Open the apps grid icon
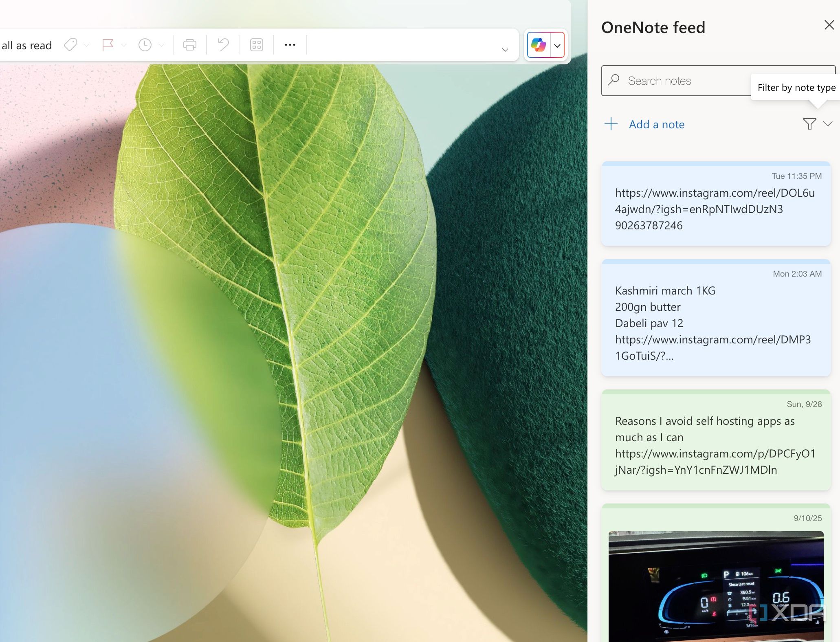Screen dimensions: 840x642 [x=257, y=45]
